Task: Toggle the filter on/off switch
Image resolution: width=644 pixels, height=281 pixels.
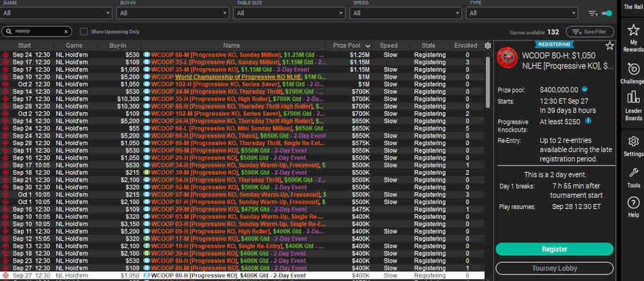Action: coord(607,13)
